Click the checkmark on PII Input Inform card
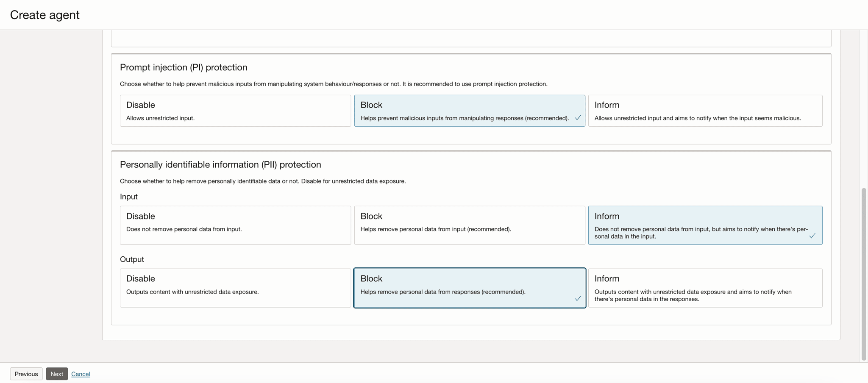The image size is (868, 383). pos(812,236)
